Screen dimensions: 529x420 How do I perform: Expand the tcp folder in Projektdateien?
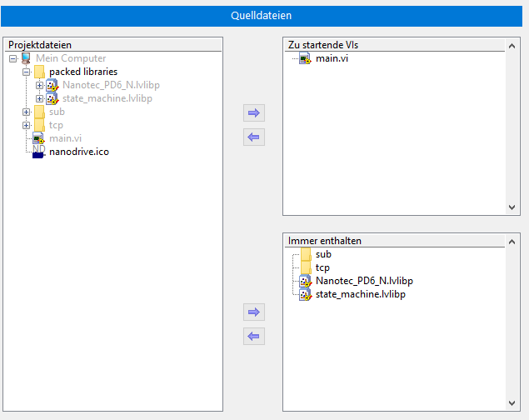click(27, 125)
